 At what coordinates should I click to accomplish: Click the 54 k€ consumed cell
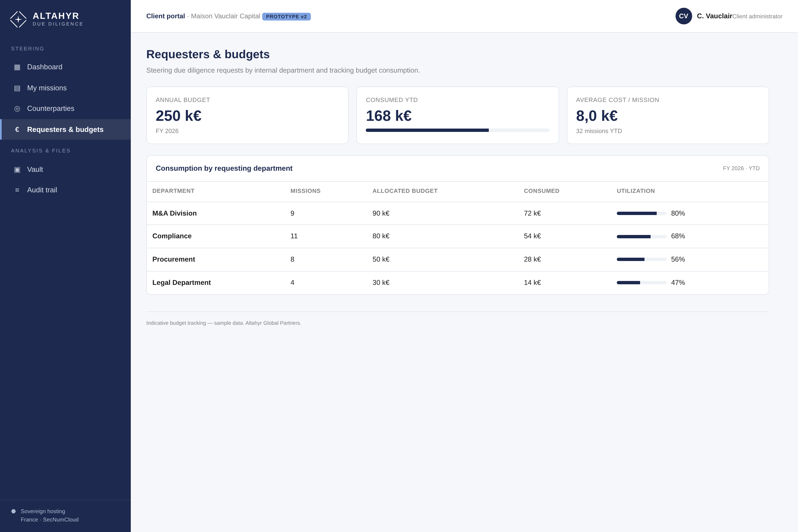click(x=532, y=236)
